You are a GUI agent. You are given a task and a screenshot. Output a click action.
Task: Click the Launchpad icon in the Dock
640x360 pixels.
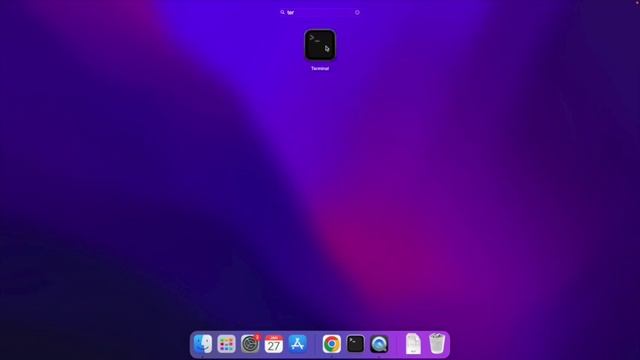227,344
